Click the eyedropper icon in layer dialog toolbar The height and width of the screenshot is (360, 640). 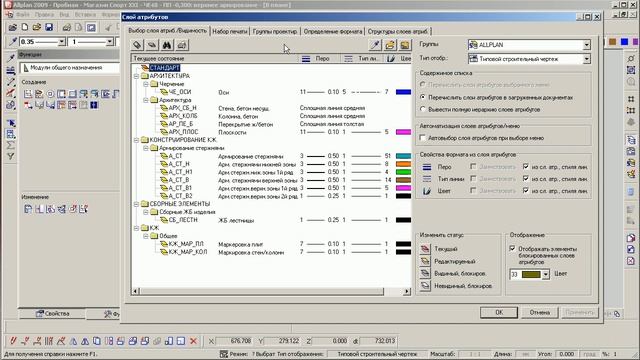(375, 45)
